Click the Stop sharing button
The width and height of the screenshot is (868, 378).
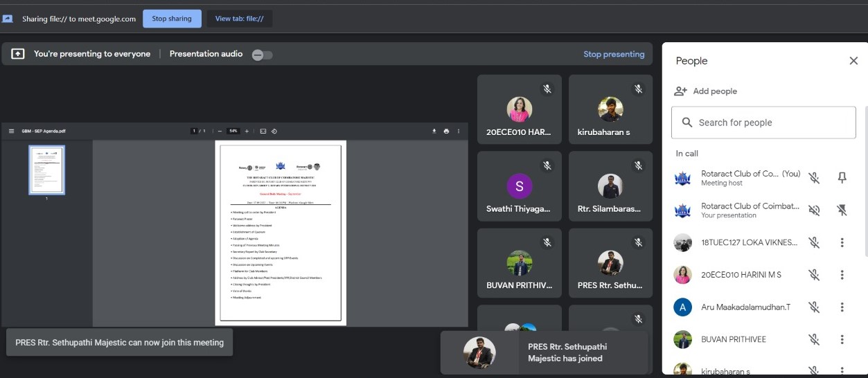(x=172, y=19)
